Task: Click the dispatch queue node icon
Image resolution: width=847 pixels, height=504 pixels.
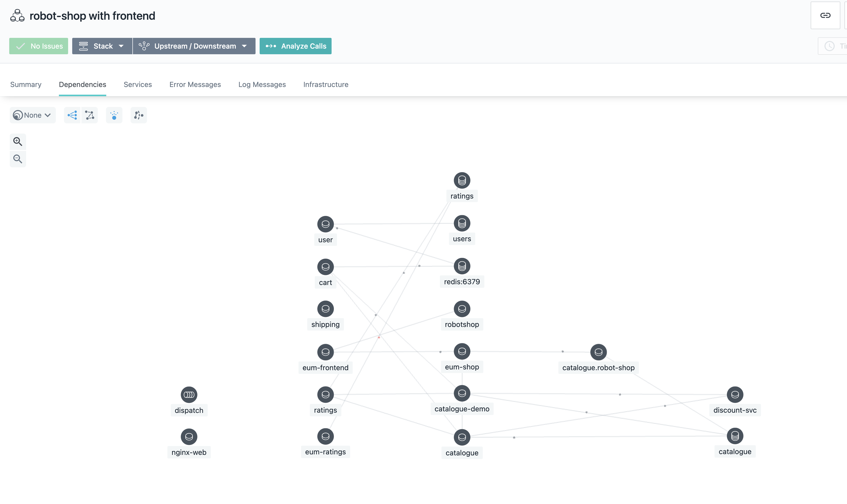Action: coord(189,395)
